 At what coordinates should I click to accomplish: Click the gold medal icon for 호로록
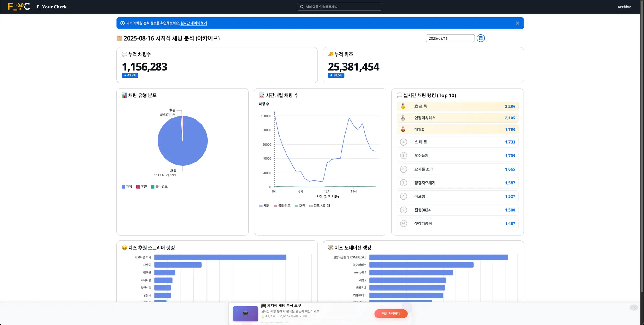[x=403, y=107]
